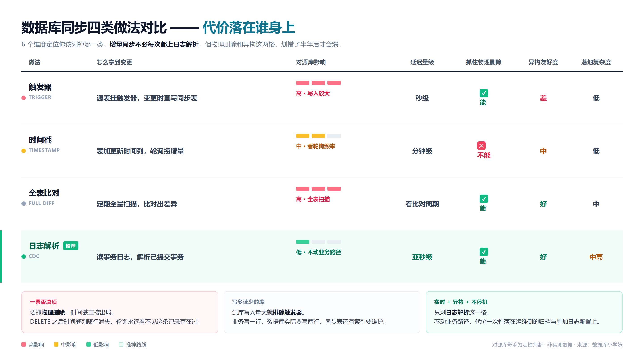644x362 pixels.
Task: Click the 低影响 green legend swatch
Action: click(x=89, y=344)
